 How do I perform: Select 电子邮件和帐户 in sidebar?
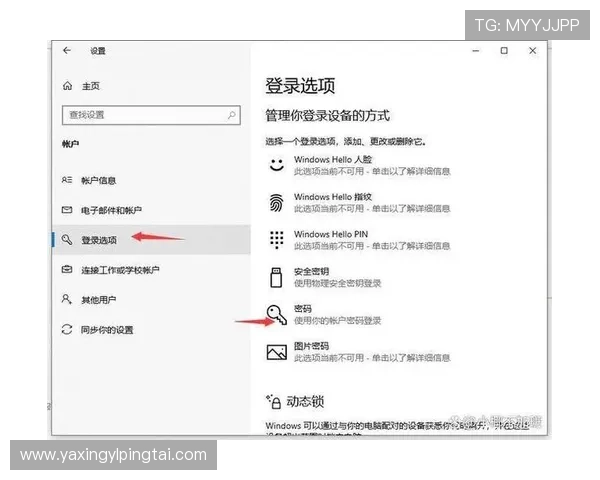pos(111,210)
